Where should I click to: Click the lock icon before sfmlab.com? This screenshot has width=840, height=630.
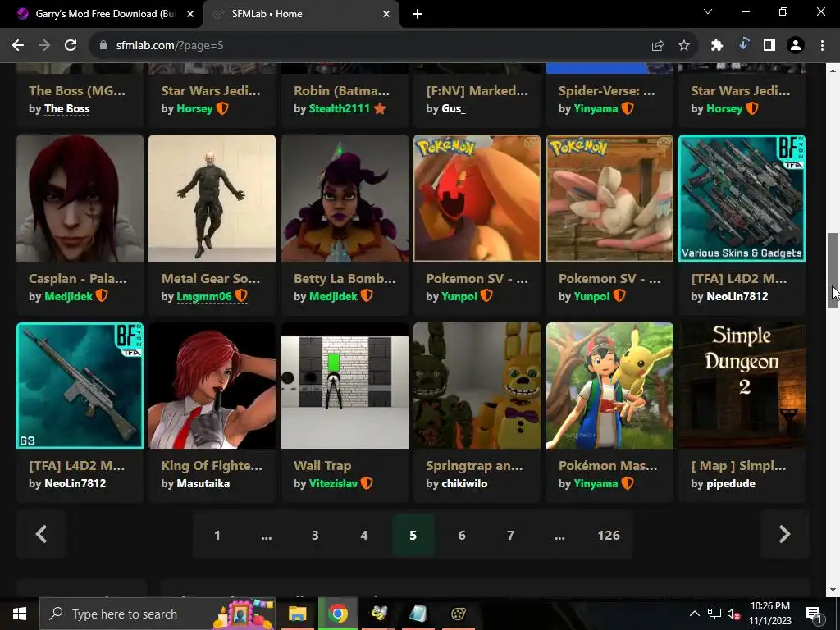[103, 46]
